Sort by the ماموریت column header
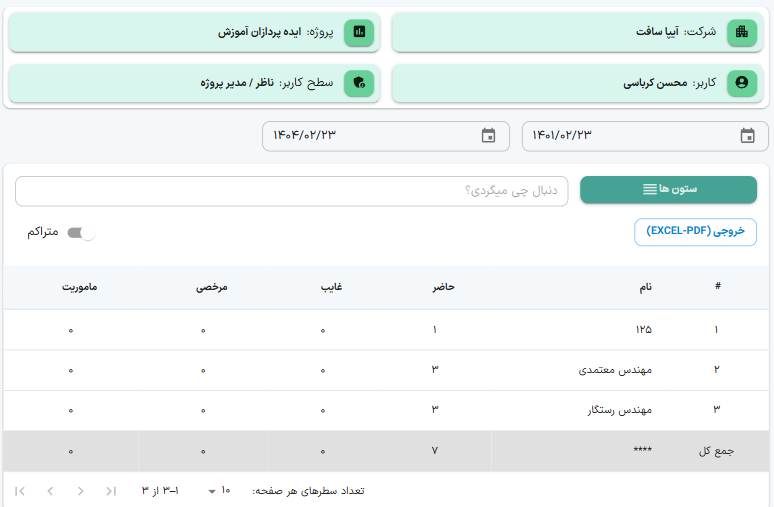Viewport: 774px width, 507px height. [79, 287]
